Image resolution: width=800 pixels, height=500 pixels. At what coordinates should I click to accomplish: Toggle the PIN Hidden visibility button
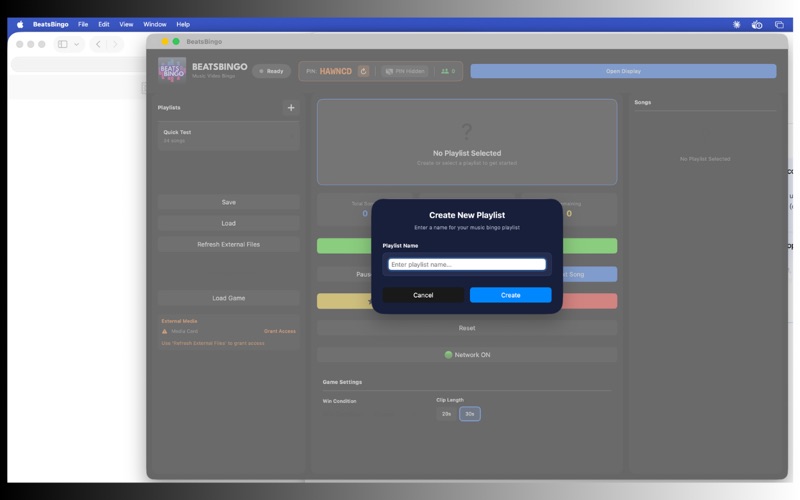click(405, 71)
